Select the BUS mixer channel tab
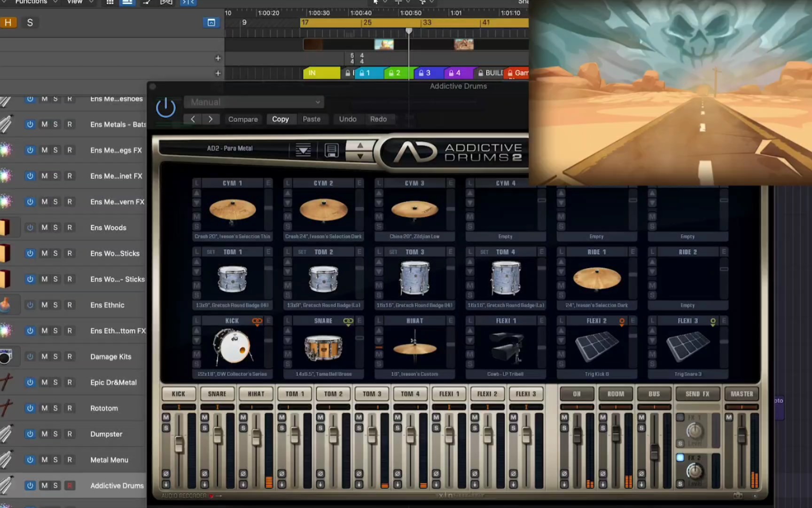Image resolution: width=812 pixels, height=508 pixels. click(654, 394)
